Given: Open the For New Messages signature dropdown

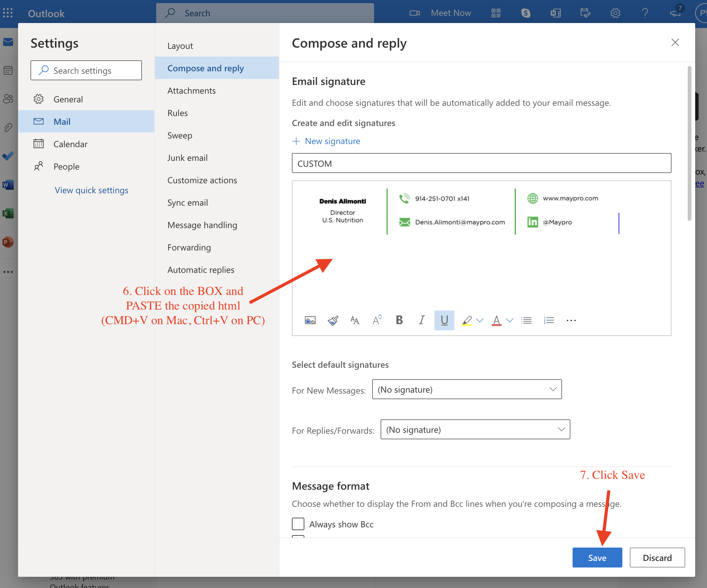Looking at the screenshot, I should point(467,390).
